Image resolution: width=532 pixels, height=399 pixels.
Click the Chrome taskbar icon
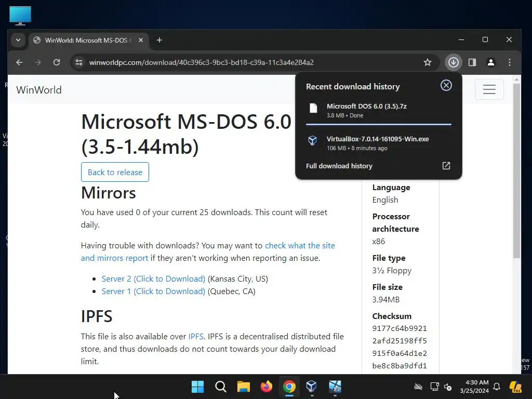(x=289, y=387)
